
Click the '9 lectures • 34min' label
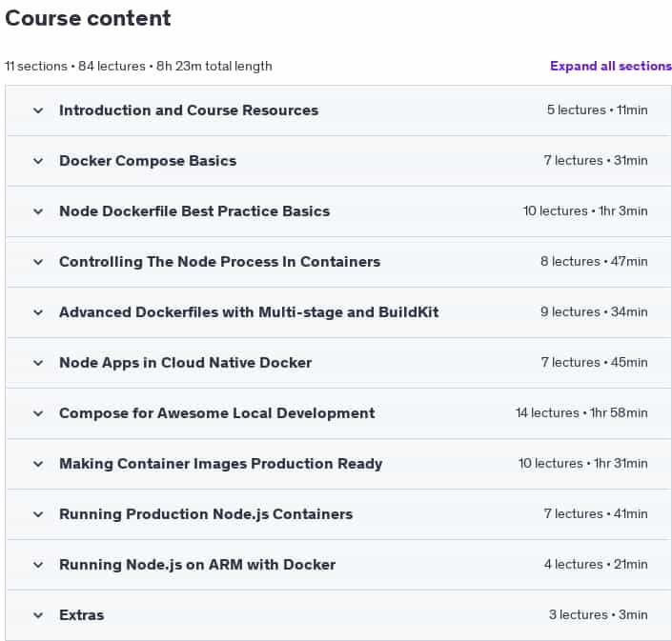point(594,312)
